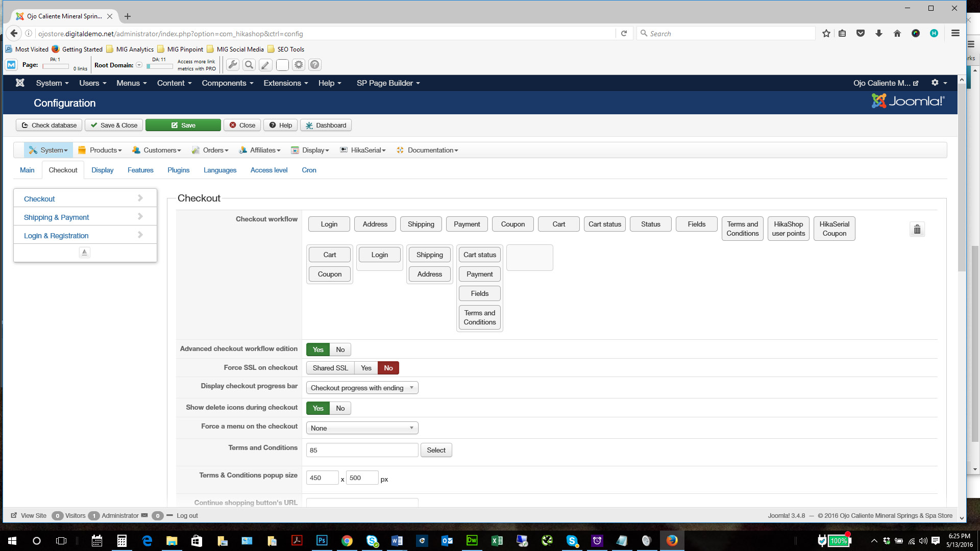980x551 pixels.
Task: Open the Force a menu on checkout dropdown
Action: pos(362,428)
